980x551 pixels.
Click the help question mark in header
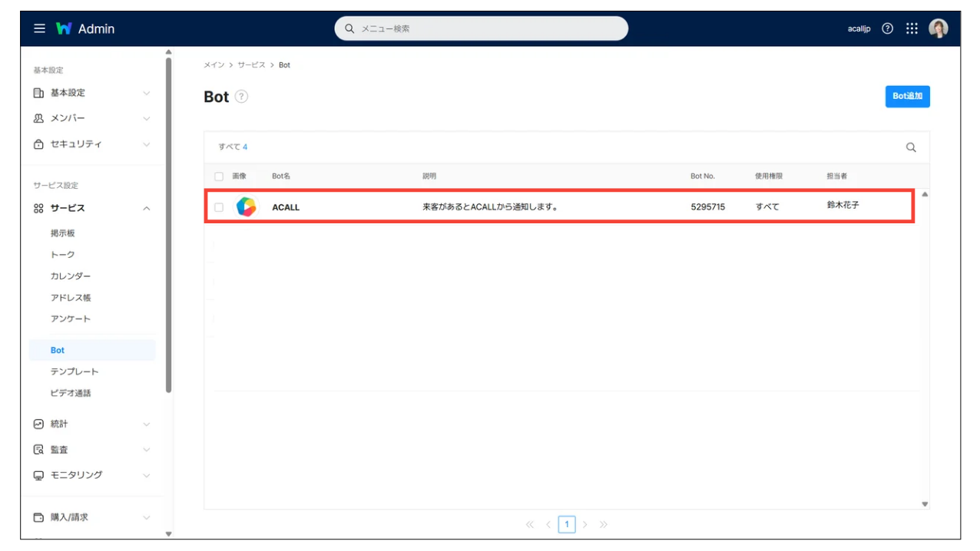(x=887, y=28)
